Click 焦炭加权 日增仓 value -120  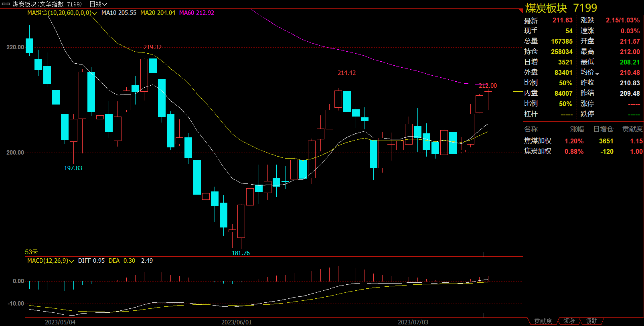(607, 151)
